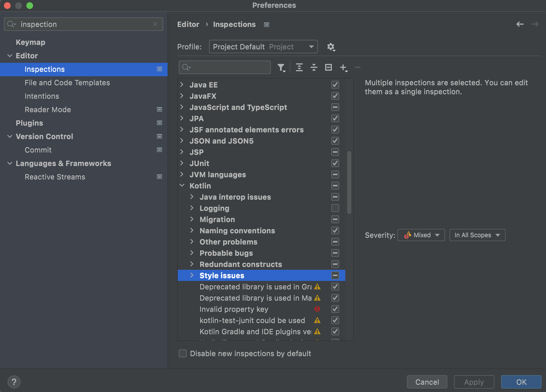
Task: Uncheck the Invalid property key inspection
Action: click(335, 309)
